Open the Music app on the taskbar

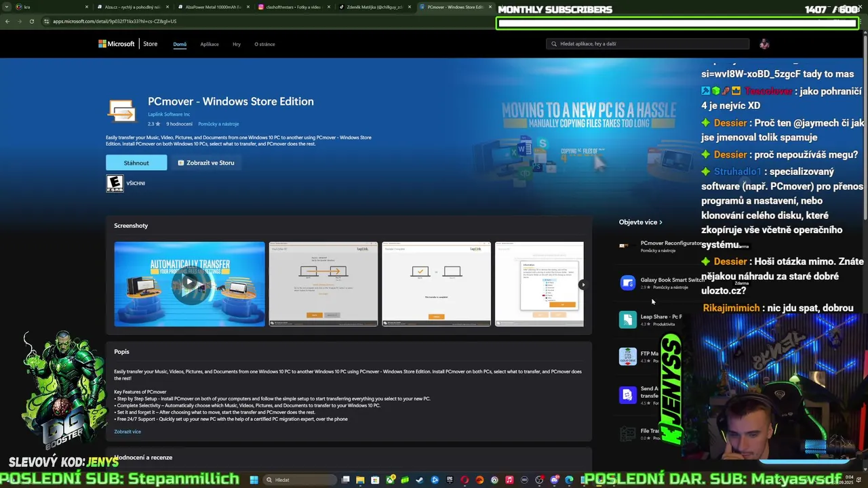[509, 480]
